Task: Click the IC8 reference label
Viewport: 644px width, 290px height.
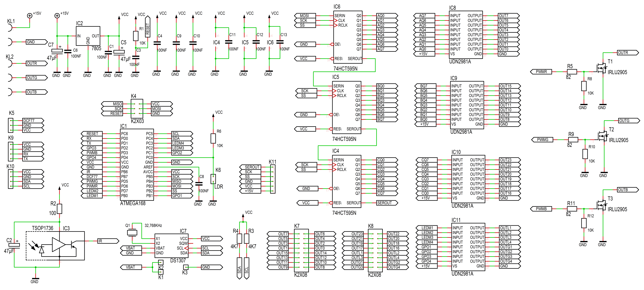Action: pyautogui.click(x=453, y=8)
